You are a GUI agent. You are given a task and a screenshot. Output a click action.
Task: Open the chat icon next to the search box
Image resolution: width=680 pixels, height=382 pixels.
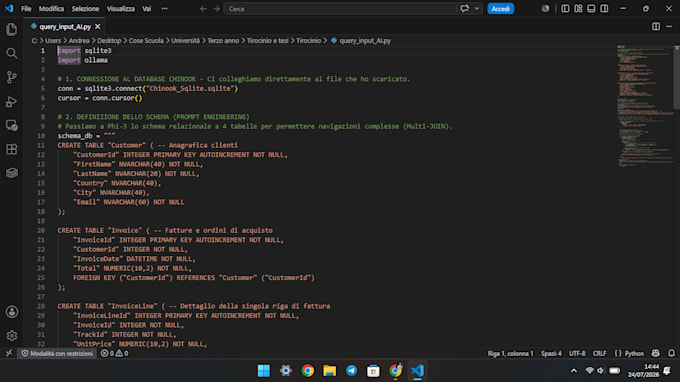coord(464,9)
